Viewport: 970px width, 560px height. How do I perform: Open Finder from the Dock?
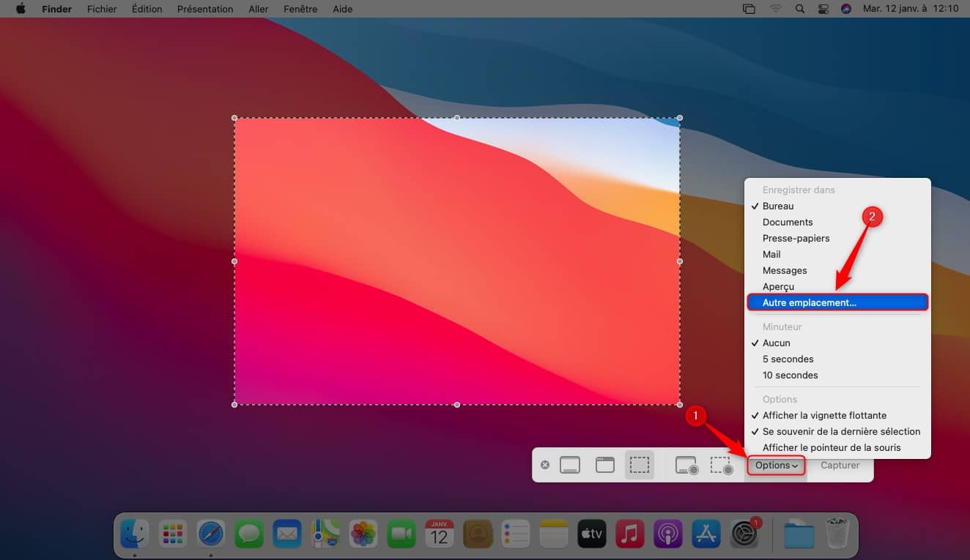(x=136, y=535)
